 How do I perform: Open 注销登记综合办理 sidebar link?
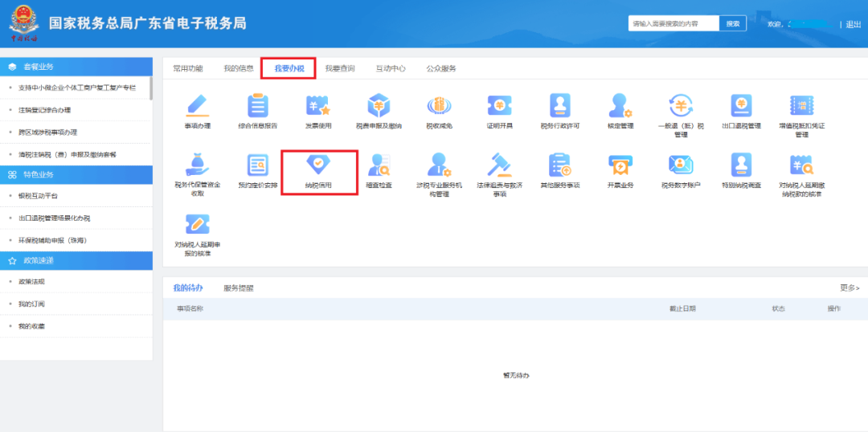(x=44, y=110)
